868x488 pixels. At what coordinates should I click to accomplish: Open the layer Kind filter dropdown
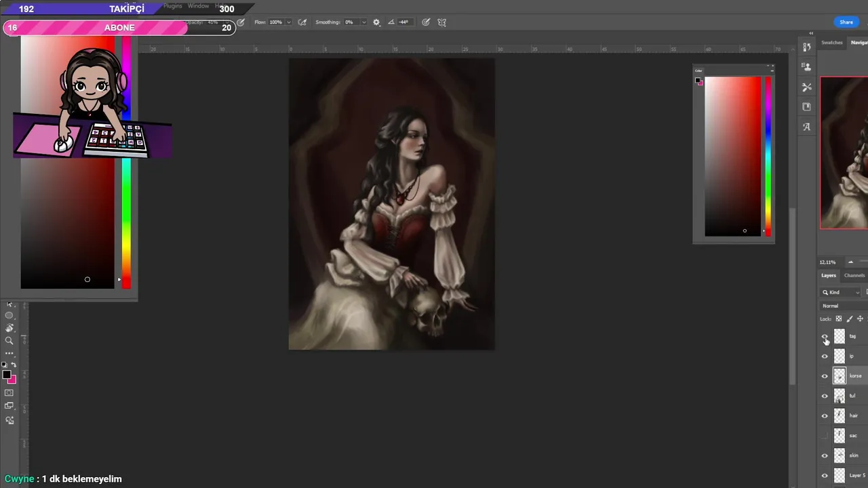pos(841,292)
